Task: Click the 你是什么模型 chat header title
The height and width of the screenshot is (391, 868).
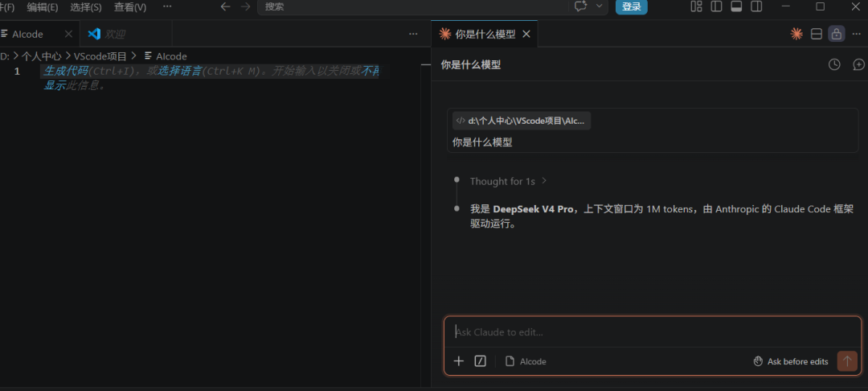Action: point(471,65)
